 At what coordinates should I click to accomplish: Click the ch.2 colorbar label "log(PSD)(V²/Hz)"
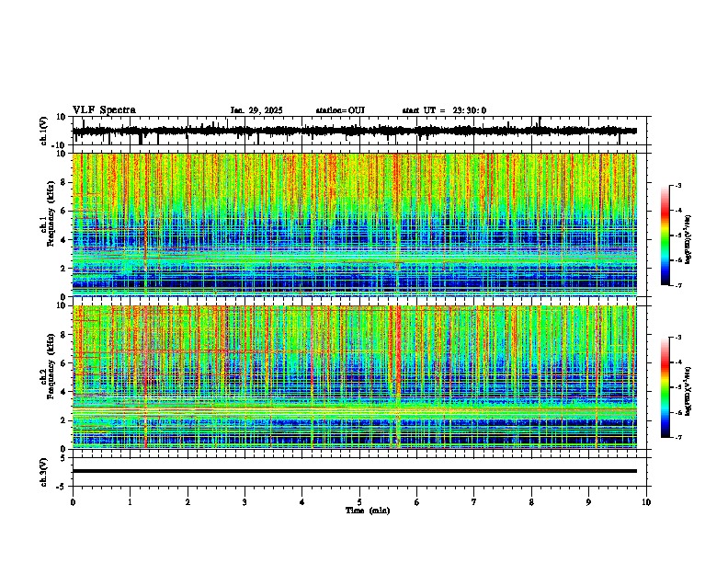[x=688, y=391]
